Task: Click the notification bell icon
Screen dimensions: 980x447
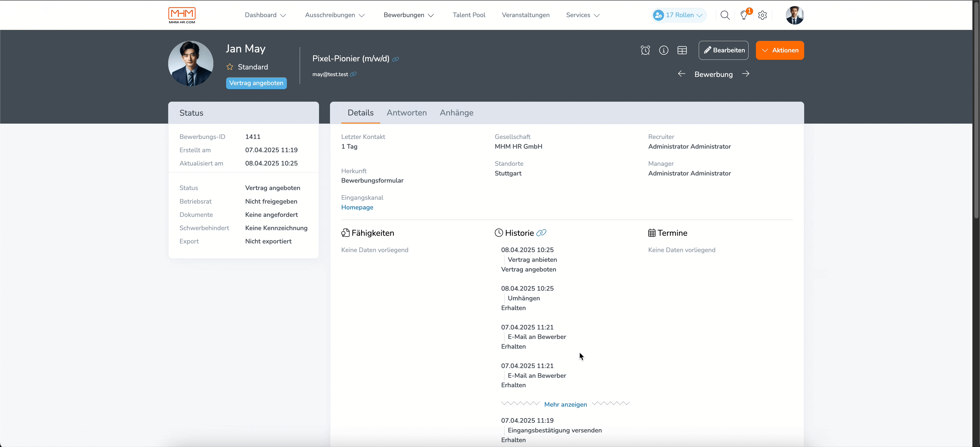Action: click(744, 15)
